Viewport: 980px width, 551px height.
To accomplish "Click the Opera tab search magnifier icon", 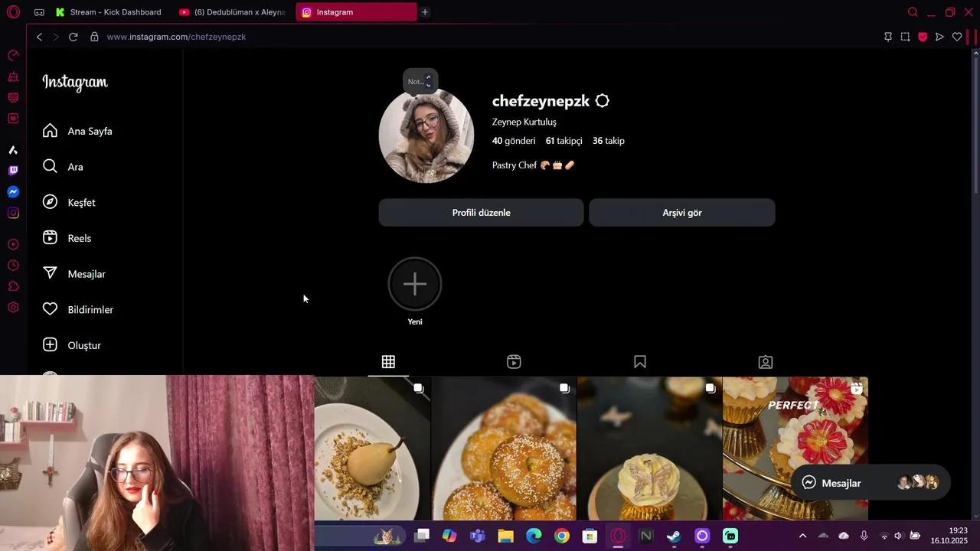I will click(913, 12).
